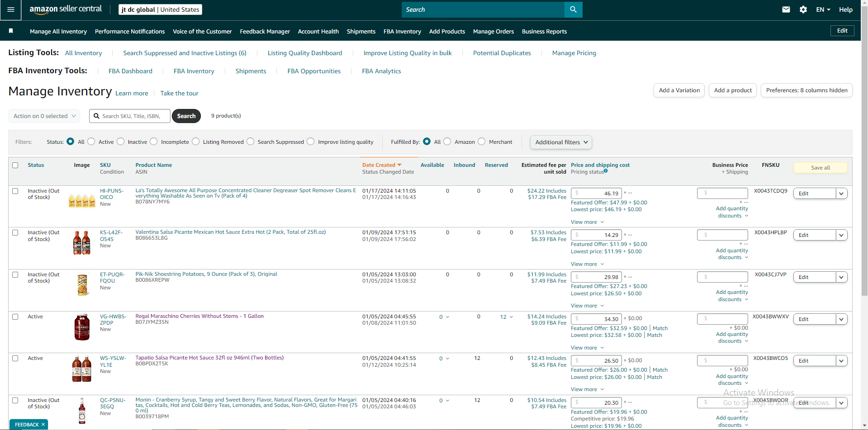This screenshot has width=868, height=430.
Task: Click the Edit navigation bar button
Action: (x=842, y=31)
